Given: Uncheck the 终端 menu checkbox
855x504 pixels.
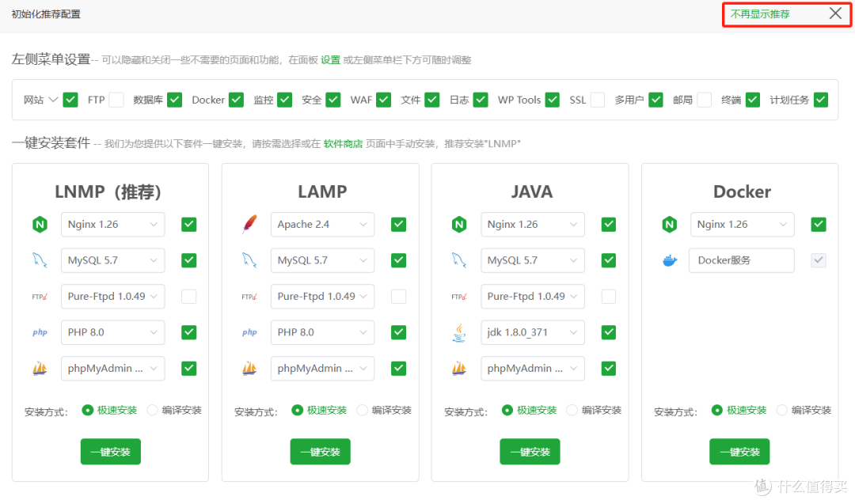Looking at the screenshot, I should pos(753,100).
